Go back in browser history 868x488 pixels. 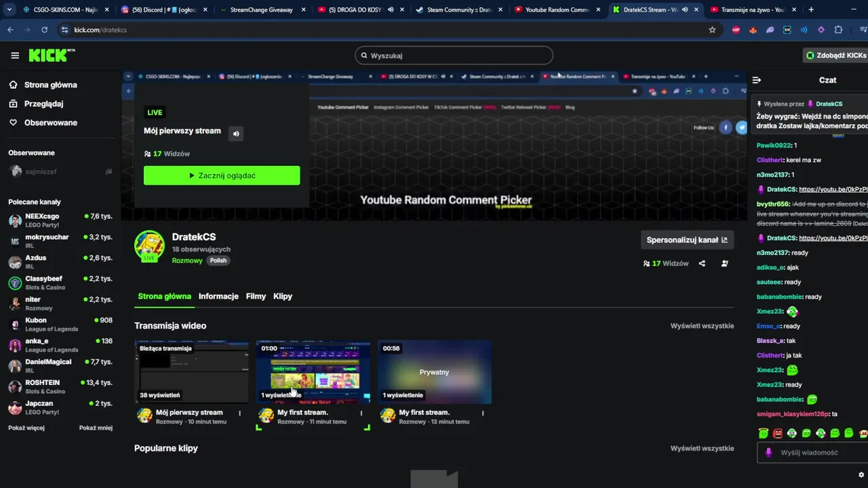point(10,30)
